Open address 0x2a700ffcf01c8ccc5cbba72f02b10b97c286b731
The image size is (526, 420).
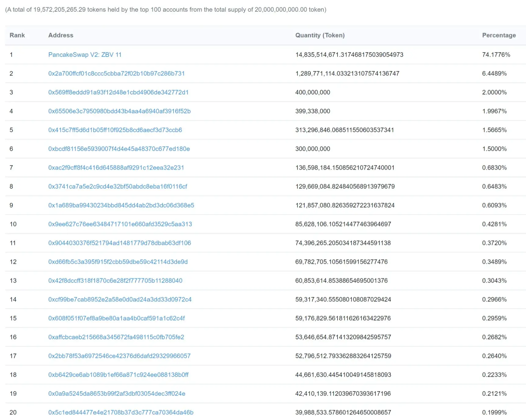click(x=116, y=73)
